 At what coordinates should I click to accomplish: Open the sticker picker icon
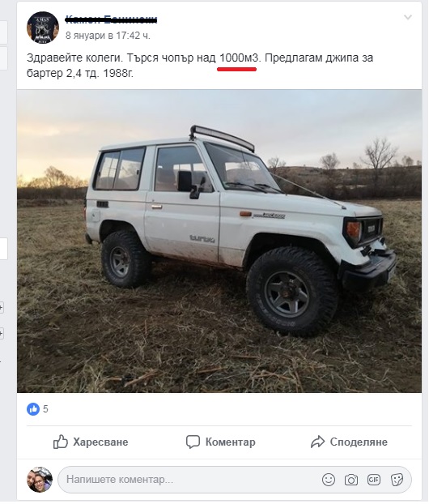coord(397,480)
